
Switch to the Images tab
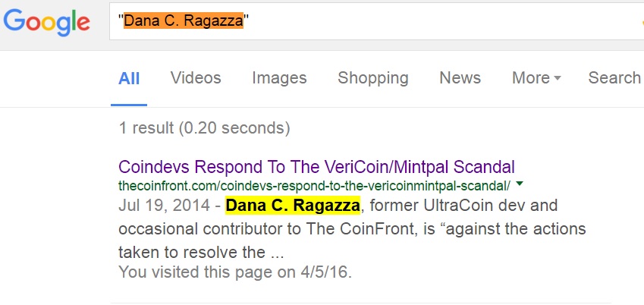[279, 77]
